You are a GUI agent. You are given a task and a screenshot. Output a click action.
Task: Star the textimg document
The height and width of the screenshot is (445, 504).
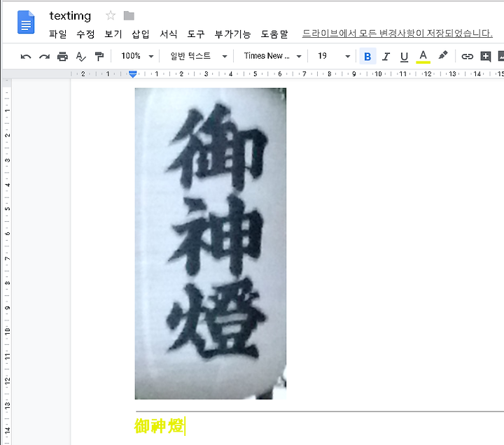point(111,15)
